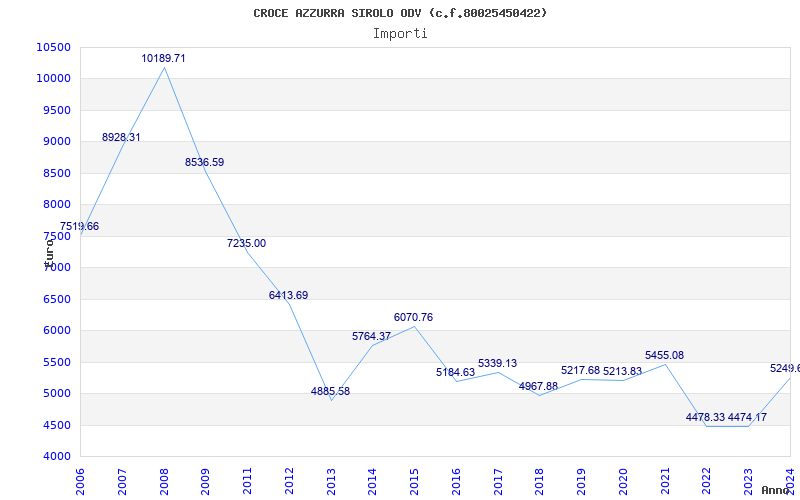This screenshot has height=500, width=800.
Task: Click the data label 7235.00
Action: pyautogui.click(x=246, y=243)
